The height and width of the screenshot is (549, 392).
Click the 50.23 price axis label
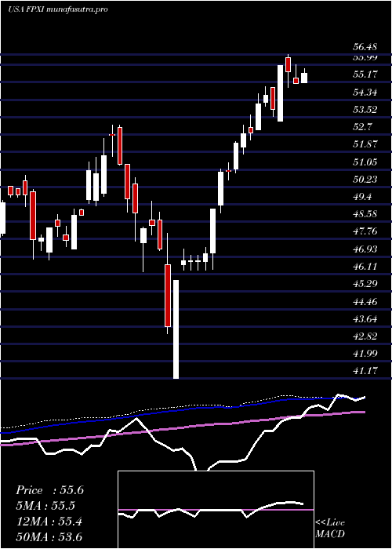point(365,180)
